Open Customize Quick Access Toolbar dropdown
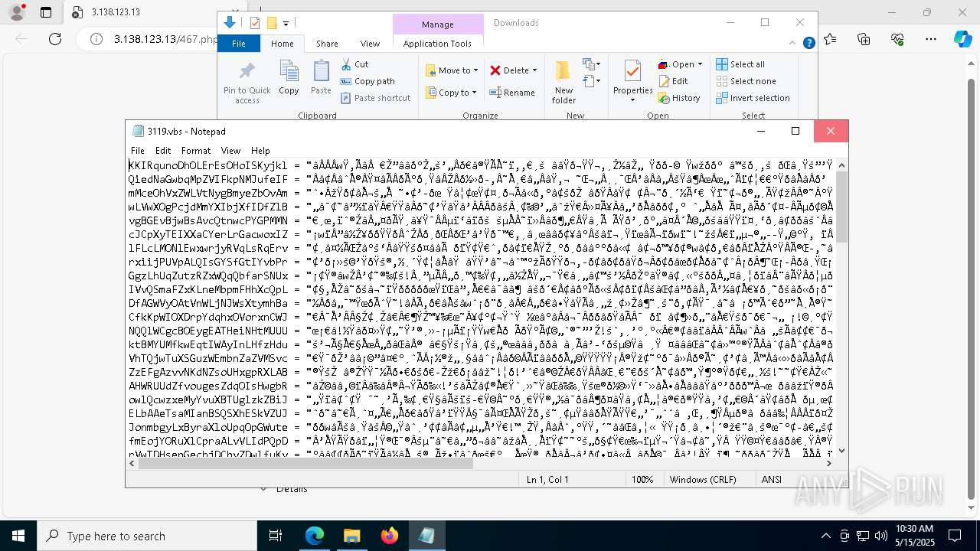Image resolution: width=980 pixels, height=551 pixels. coord(286,24)
